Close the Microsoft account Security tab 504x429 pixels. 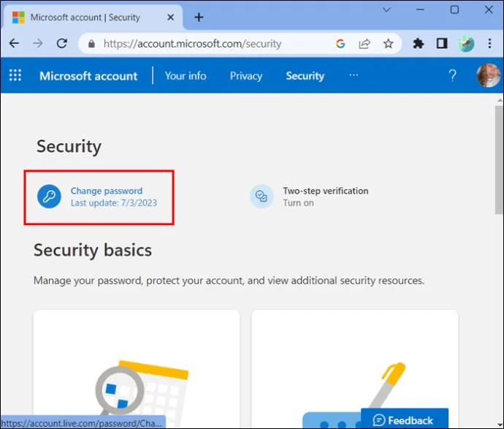tap(171, 17)
